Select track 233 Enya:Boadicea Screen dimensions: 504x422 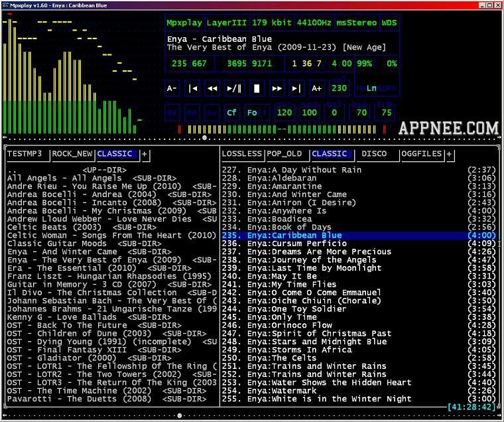tap(359, 219)
